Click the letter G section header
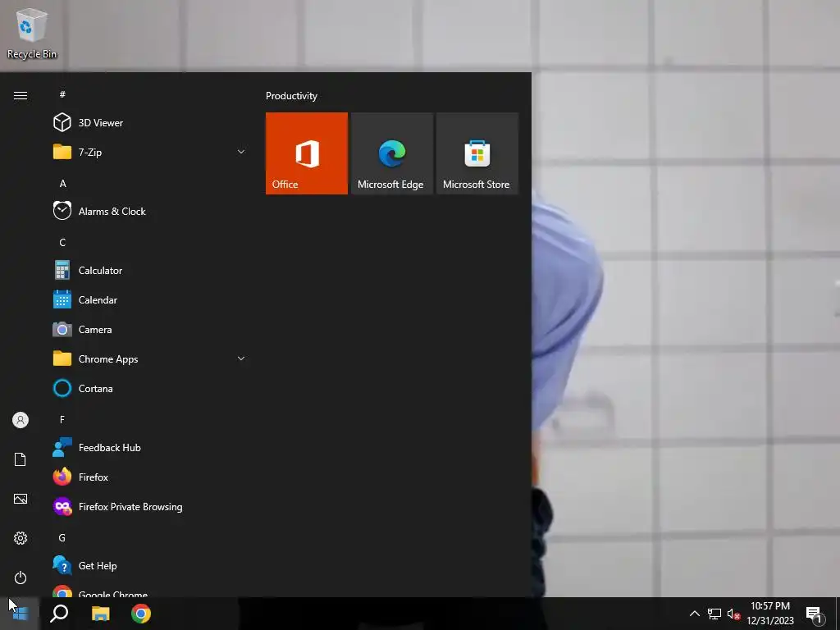 tap(62, 537)
